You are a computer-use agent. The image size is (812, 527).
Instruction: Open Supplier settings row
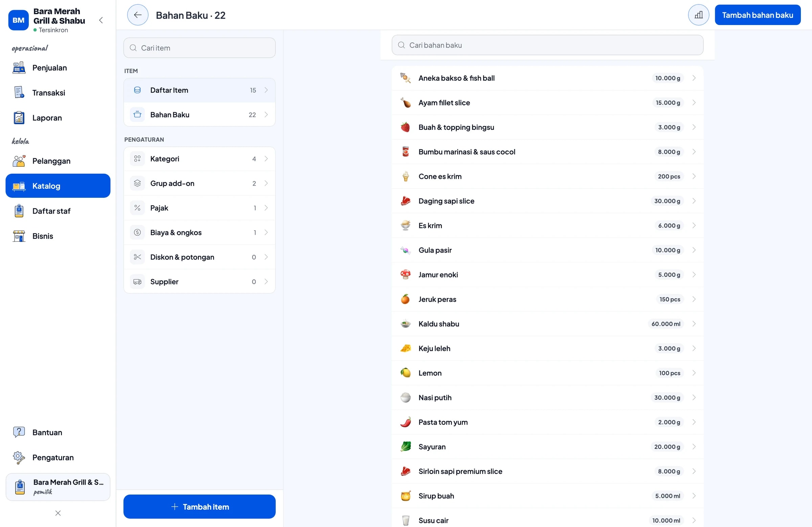pos(200,282)
